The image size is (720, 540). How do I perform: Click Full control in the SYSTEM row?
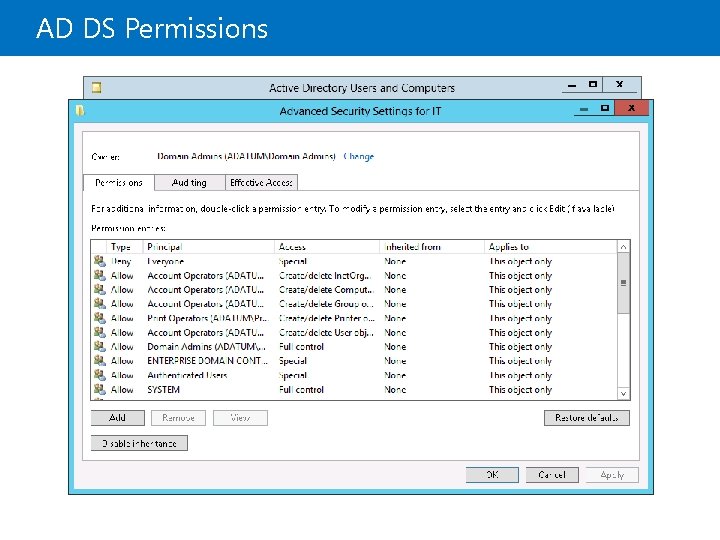[x=301, y=389]
